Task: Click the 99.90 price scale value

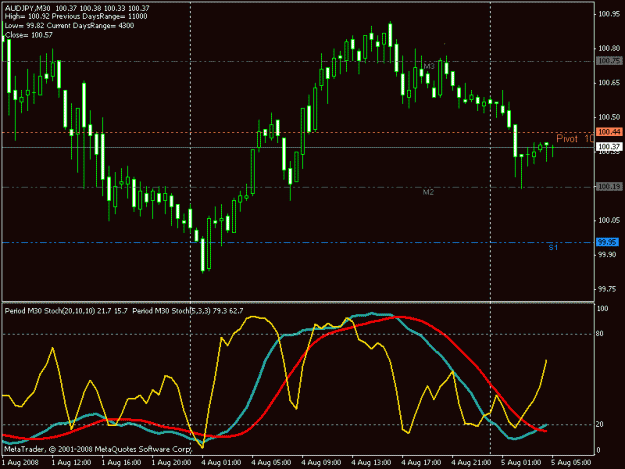Action: click(607, 255)
